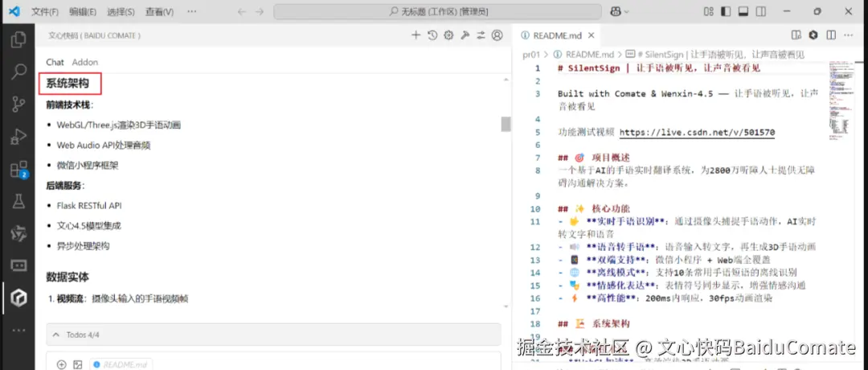The height and width of the screenshot is (370, 868).
Task: Go back with the left navigation arrow
Action: (x=241, y=11)
